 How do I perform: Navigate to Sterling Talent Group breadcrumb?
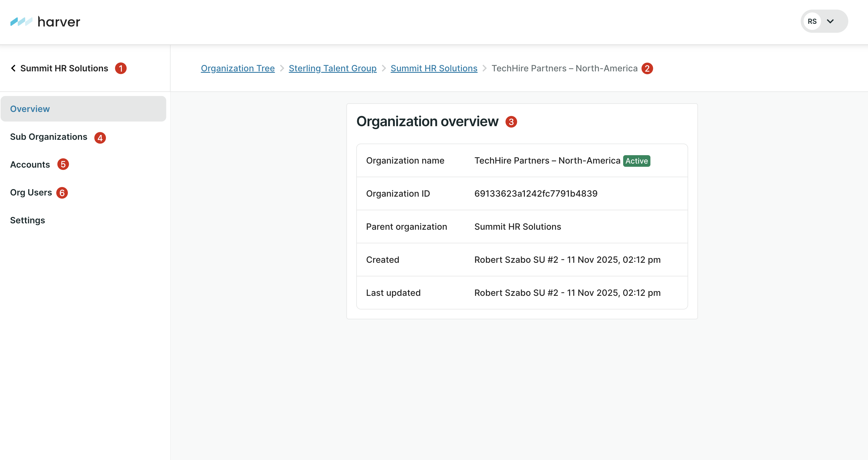click(x=332, y=68)
